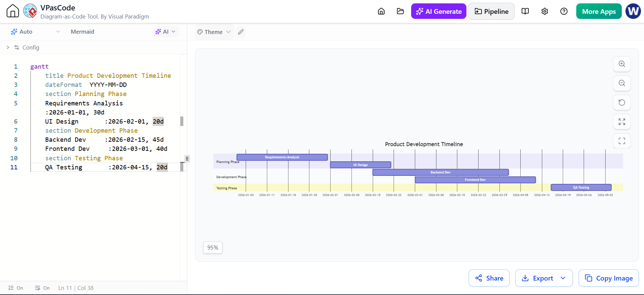Open the Theme dropdown
Screen dimensions: 644x295
[x=214, y=32]
